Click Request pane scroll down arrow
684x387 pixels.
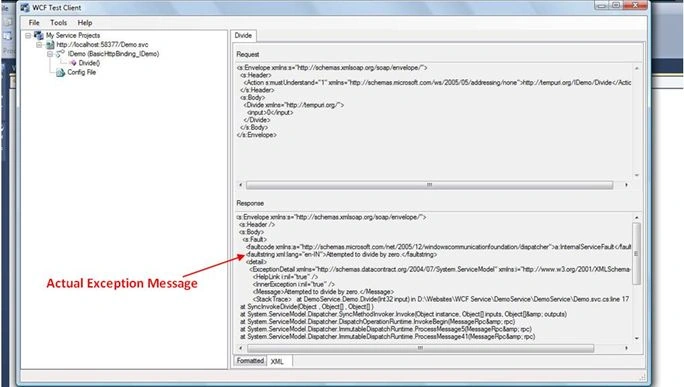(637, 175)
